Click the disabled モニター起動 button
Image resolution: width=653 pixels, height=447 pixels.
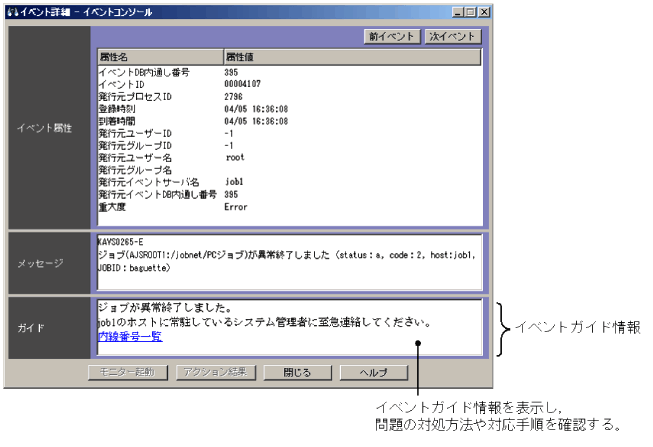[128, 372]
